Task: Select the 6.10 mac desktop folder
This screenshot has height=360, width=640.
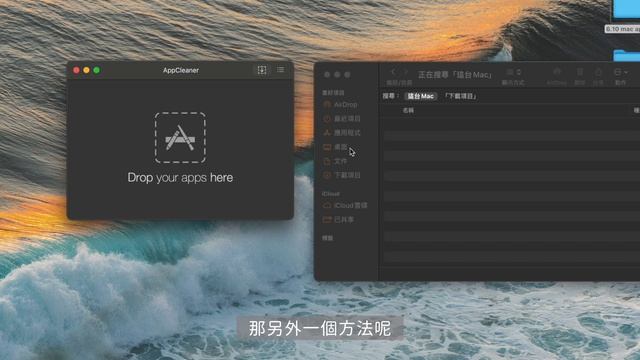Action: pyautogui.click(x=626, y=16)
